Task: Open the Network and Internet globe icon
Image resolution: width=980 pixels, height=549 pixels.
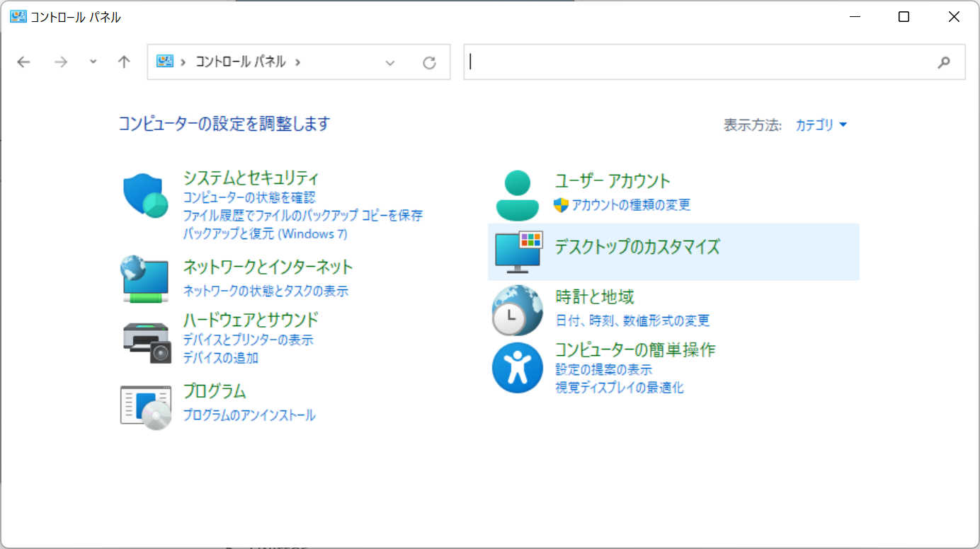Action: click(146, 279)
